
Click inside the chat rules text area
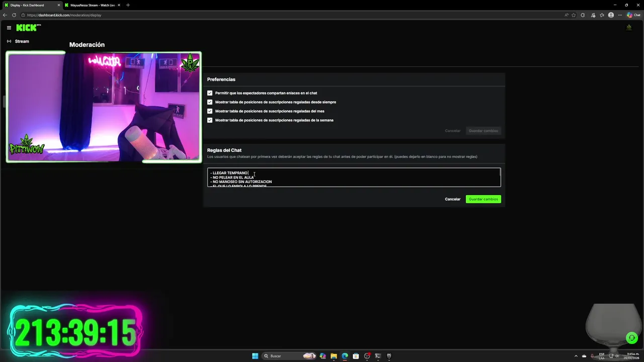point(354,177)
